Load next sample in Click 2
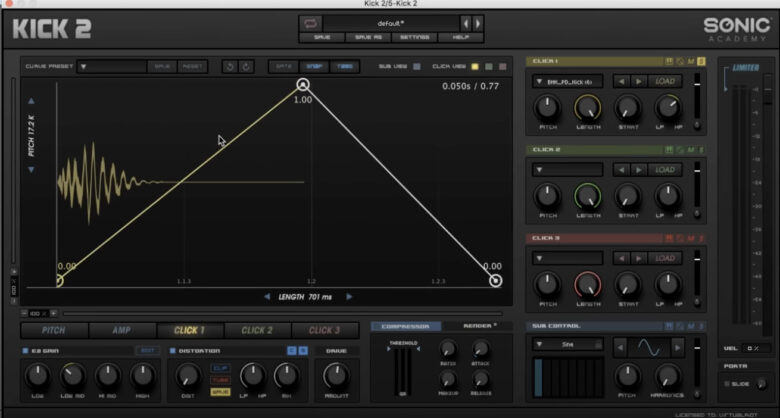Screen dimensions: 780x418 coord(639,170)
